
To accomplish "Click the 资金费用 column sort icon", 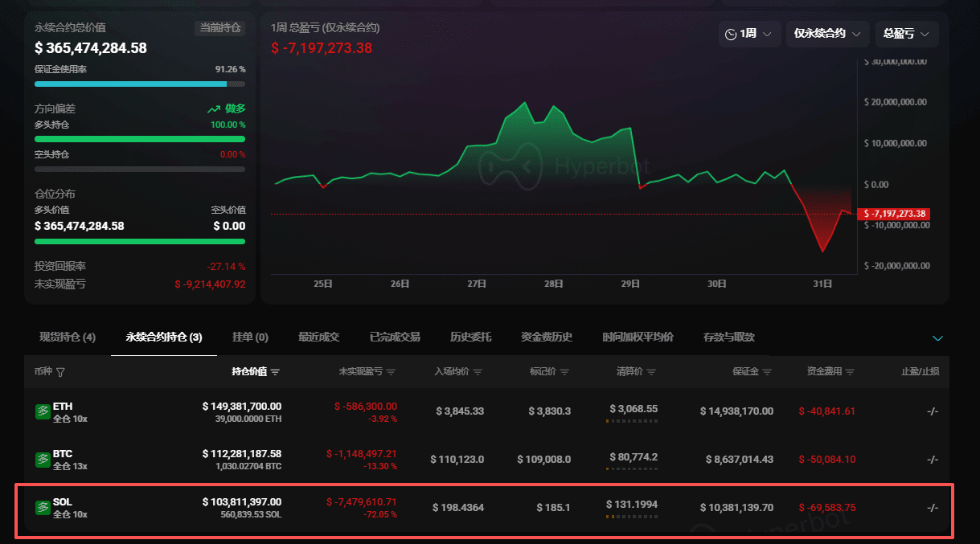I will [x=850, y=372].
